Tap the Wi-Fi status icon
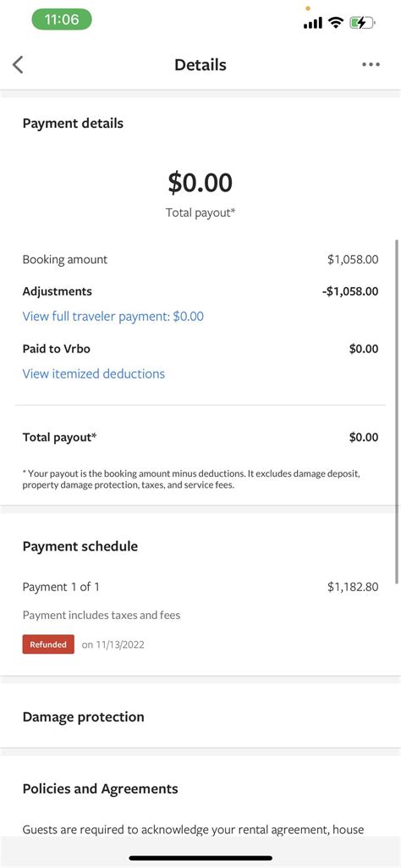Screen dimensions: 401x868 (335, 23)
